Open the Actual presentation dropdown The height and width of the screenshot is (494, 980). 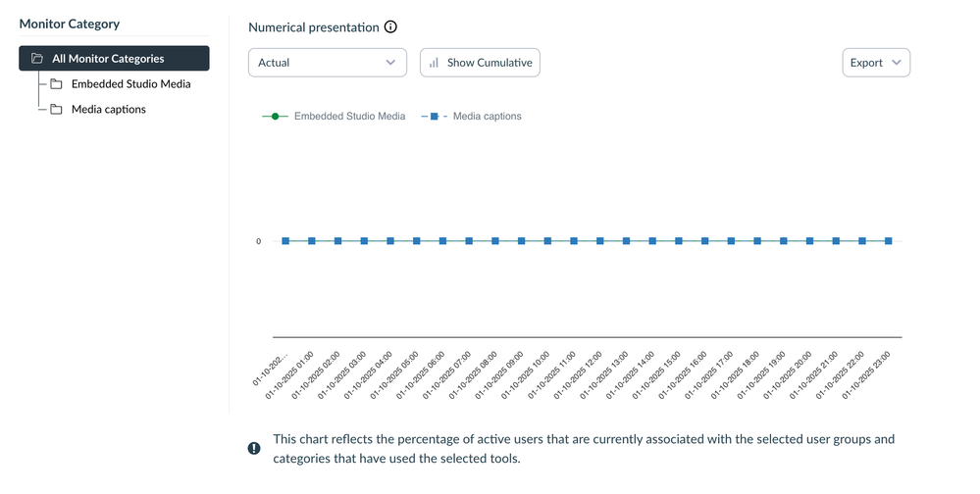coord(327,63)
